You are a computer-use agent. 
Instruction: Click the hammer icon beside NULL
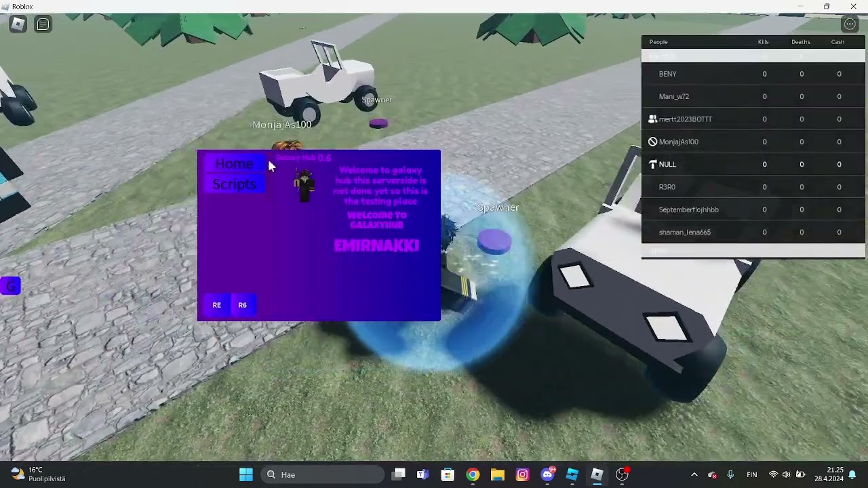[652, 164]
